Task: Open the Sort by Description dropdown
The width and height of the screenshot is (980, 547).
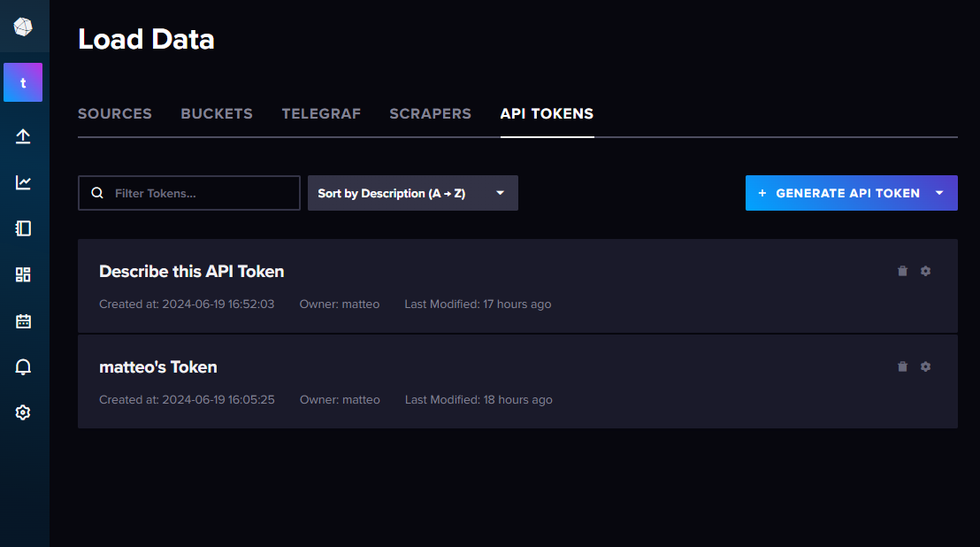Action: [412, 193]
